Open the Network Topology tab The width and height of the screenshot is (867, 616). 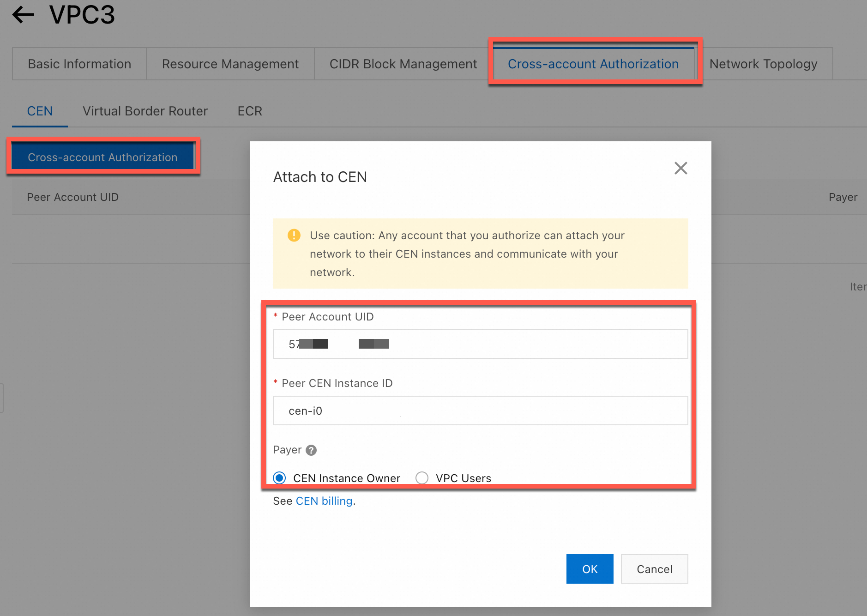764,64
